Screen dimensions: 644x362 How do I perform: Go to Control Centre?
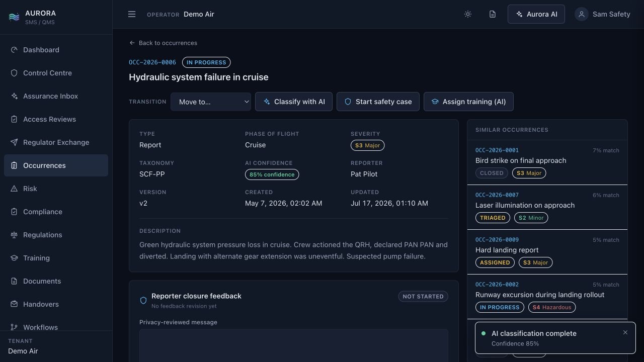[56, 73]
